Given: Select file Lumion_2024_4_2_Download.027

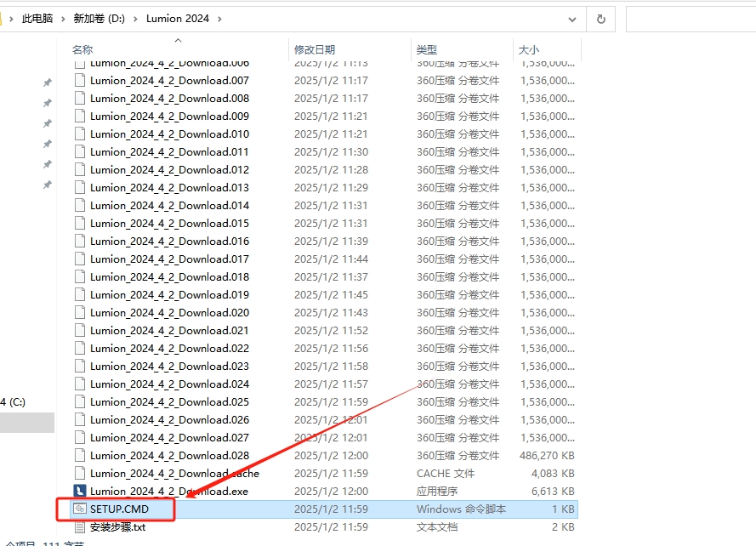Looking at the screenshot, I should [169, 437].
